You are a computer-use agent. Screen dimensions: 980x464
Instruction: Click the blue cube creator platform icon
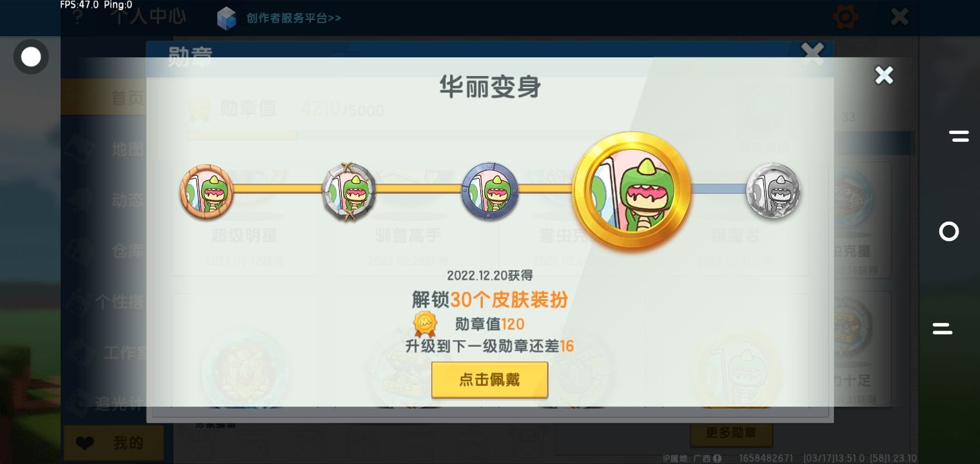coord(226,18)
